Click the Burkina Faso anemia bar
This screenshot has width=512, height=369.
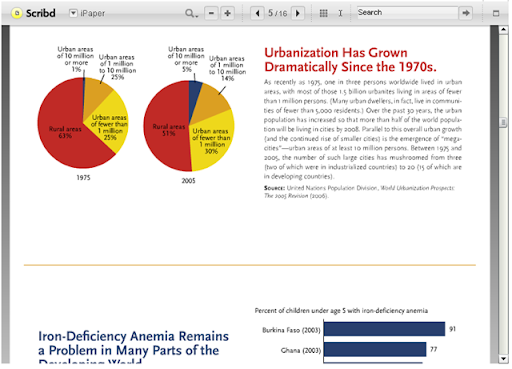(x=384, y=329)
